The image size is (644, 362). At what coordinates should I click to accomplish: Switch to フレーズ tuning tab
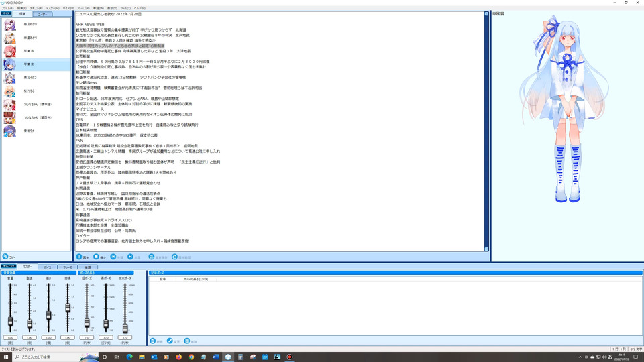[x=67, y=267]
